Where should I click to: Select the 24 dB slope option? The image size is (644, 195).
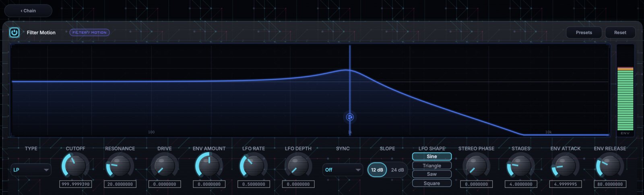pos(397,170)
